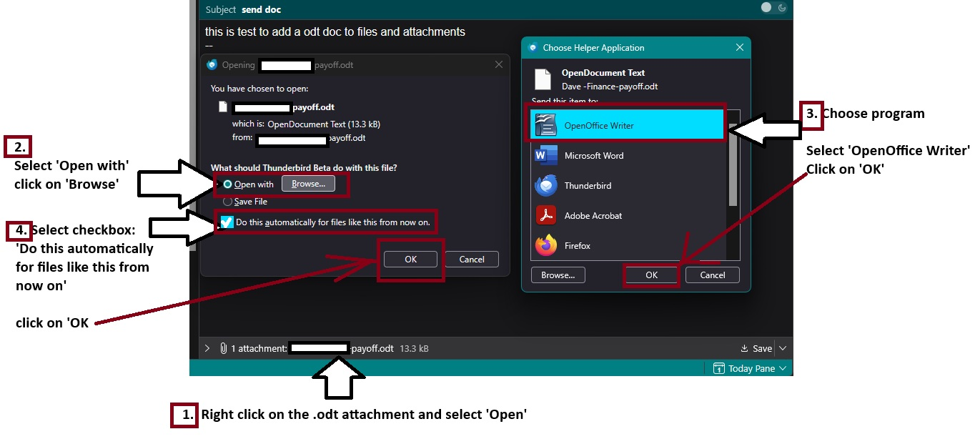This screenshot has height=444, width=980.
Task: Click the dark mode moon icon
Action: tap(782, 7)
